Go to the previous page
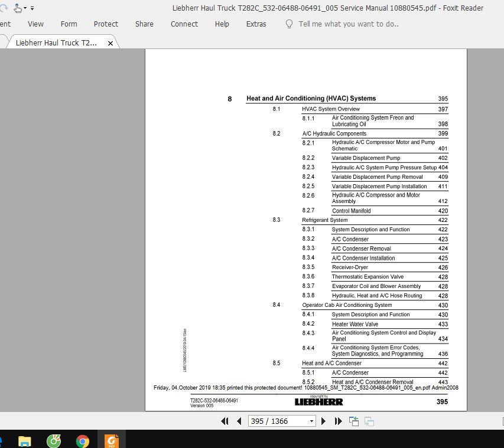The height and width of the screenshot is (448, 504). (239, 421)
